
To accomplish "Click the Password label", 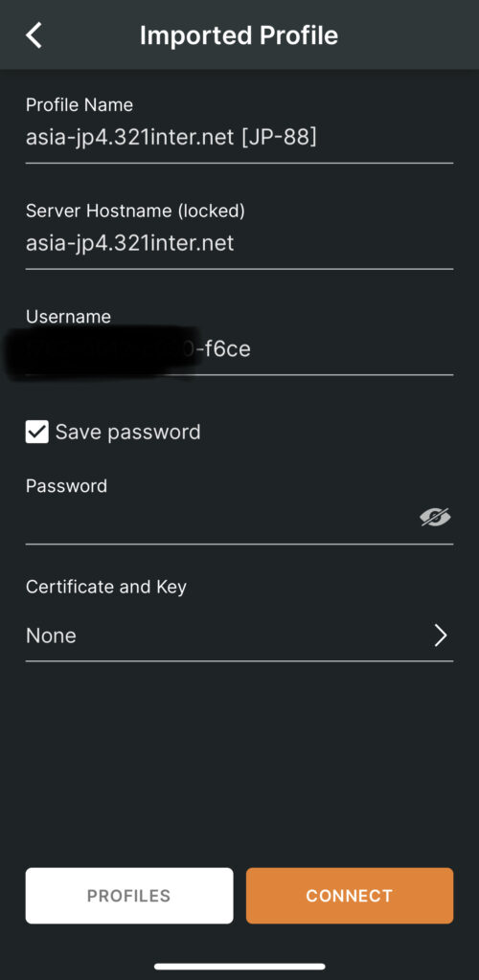I will pyautogui.click(x=66, y=485).
